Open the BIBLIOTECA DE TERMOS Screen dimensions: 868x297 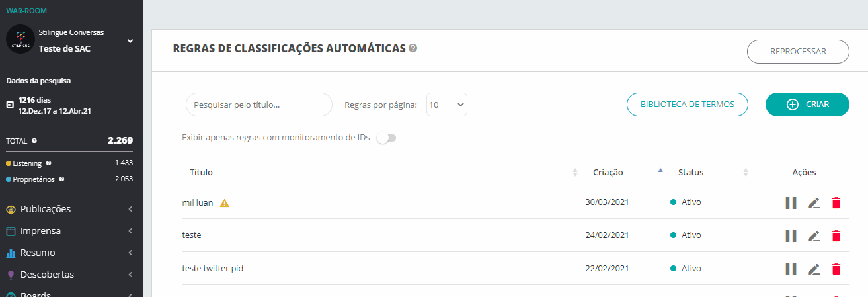point(688,105)
